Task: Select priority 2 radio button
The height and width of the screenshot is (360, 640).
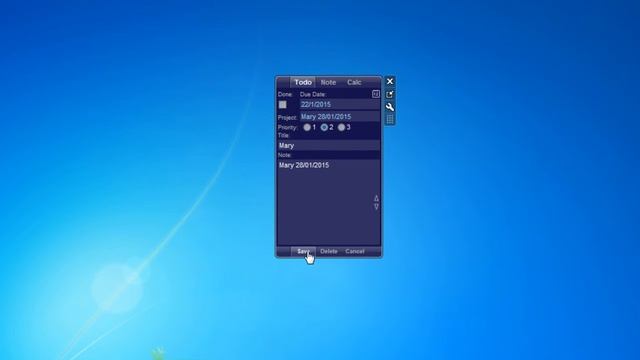Action: coord(324,127)
